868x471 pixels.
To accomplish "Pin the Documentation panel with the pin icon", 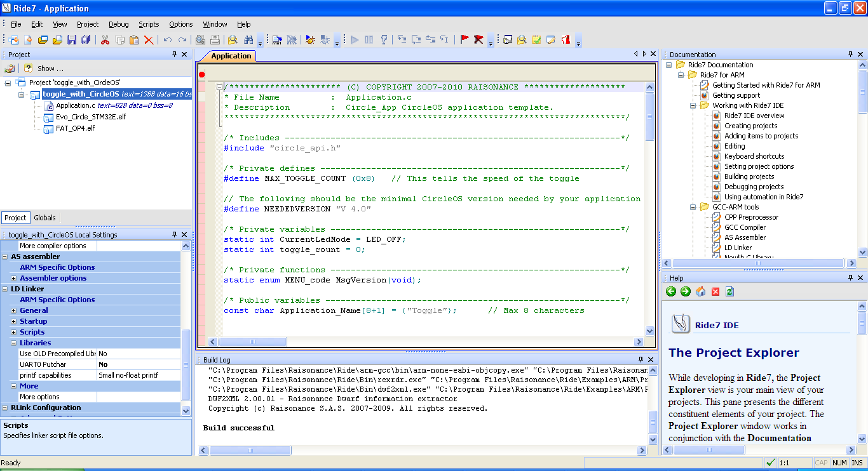I will click(850, 54).
